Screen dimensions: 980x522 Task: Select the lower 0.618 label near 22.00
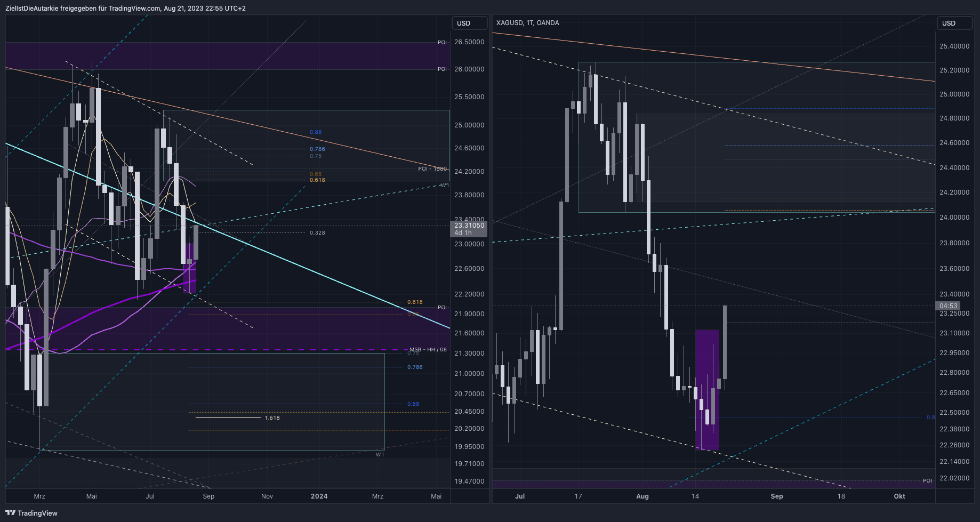coord(415,302)
